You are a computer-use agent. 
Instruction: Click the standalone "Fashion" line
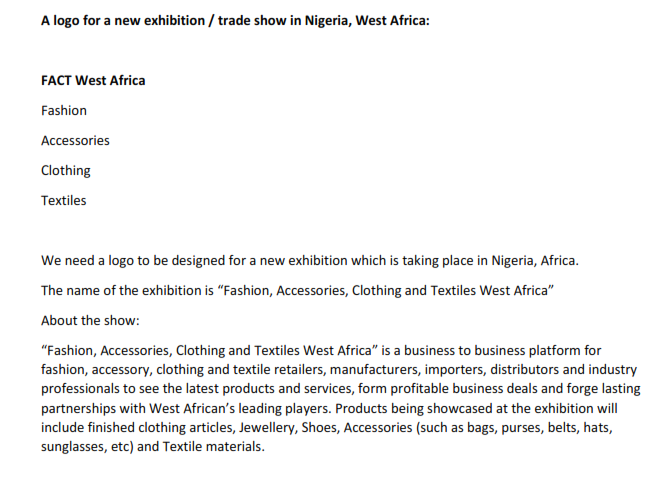click(64, 110)
